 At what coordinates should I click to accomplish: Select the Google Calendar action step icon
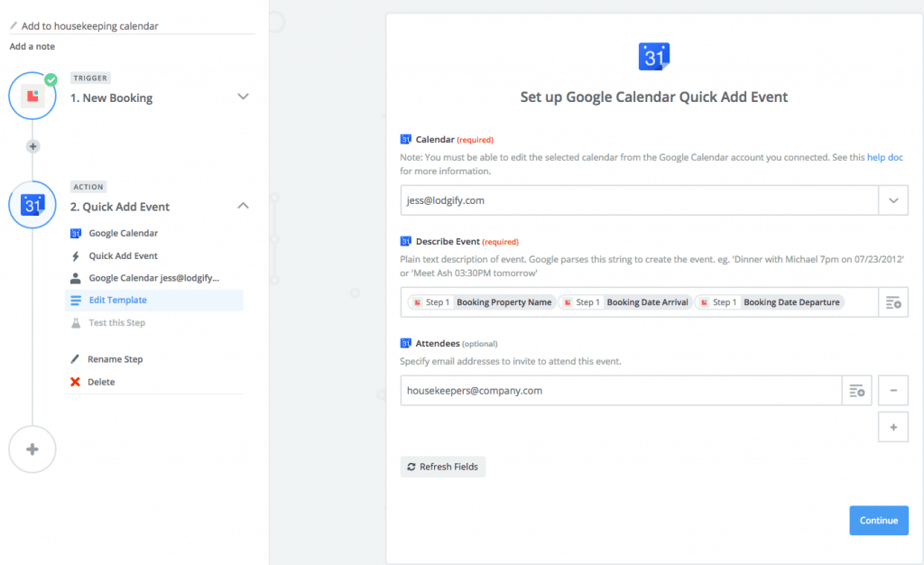pos(32,205)
